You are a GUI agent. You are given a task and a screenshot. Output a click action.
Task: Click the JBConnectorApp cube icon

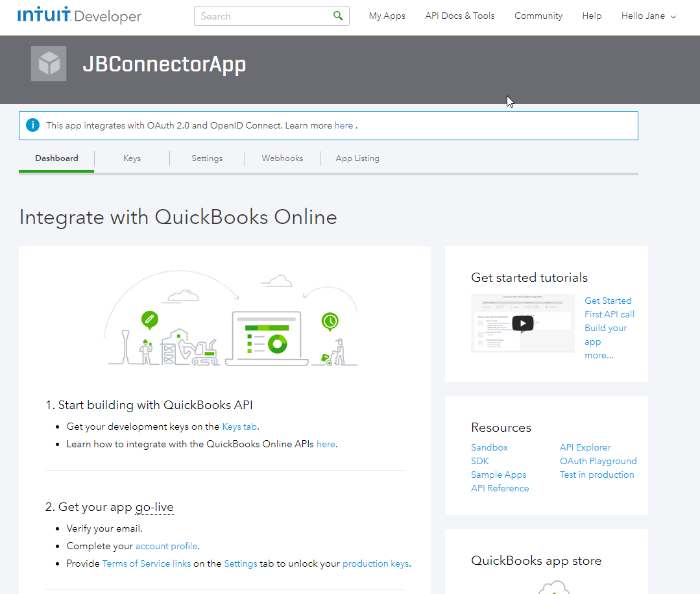click(x=49, y=64)
